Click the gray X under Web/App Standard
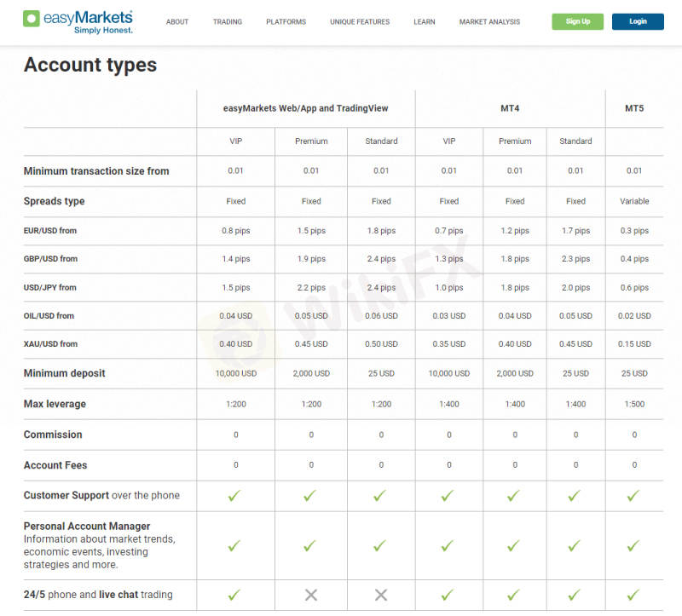This screenshot has width=682, height=616. (x=381, y=595)
